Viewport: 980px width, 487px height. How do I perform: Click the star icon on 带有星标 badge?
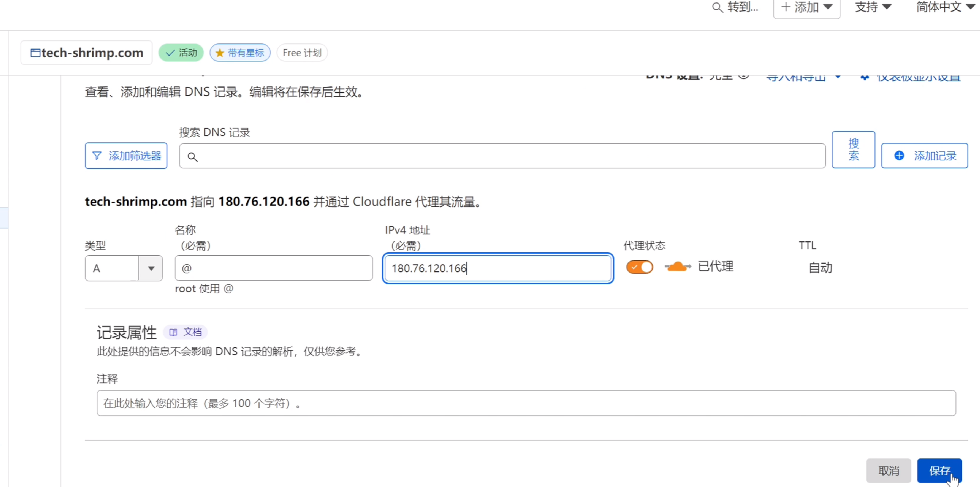click(220, 53)
